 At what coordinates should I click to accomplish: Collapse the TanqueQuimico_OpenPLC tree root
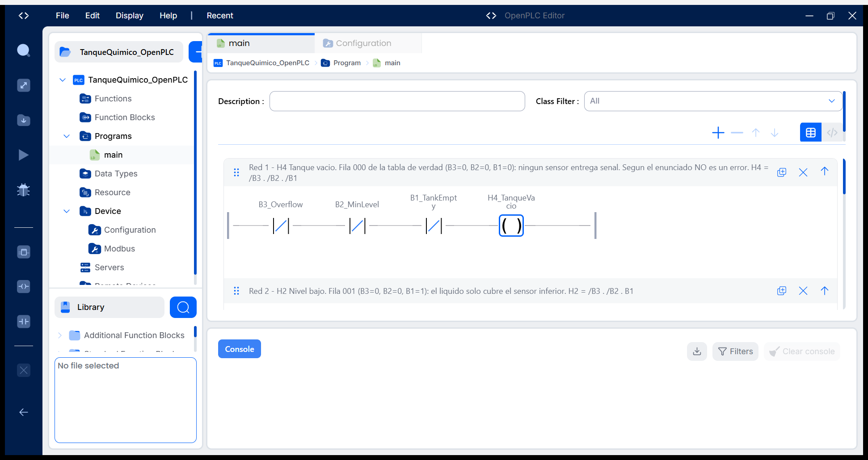(63, 80)
